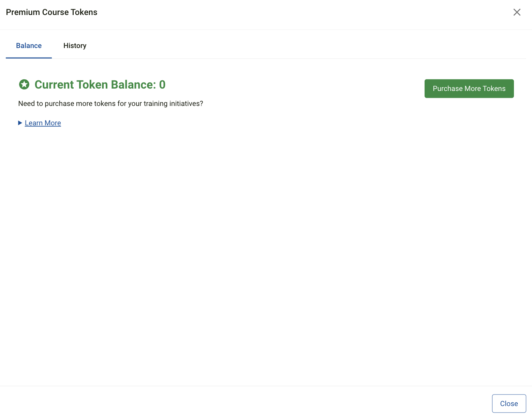
Task: Open the Learn More link
Action: tap(43, 123)
